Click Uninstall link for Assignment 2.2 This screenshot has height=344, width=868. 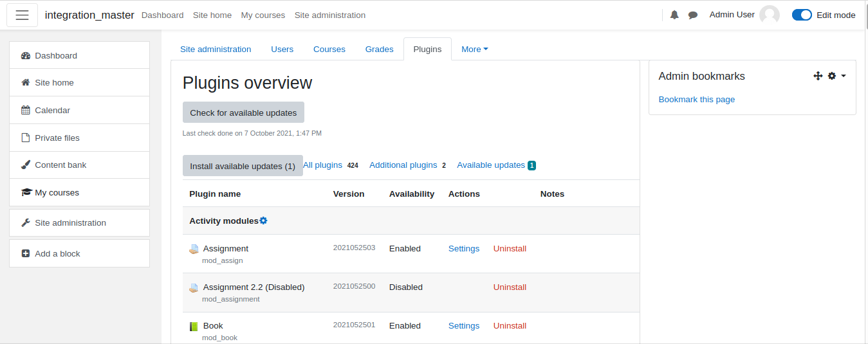(510, 287)
